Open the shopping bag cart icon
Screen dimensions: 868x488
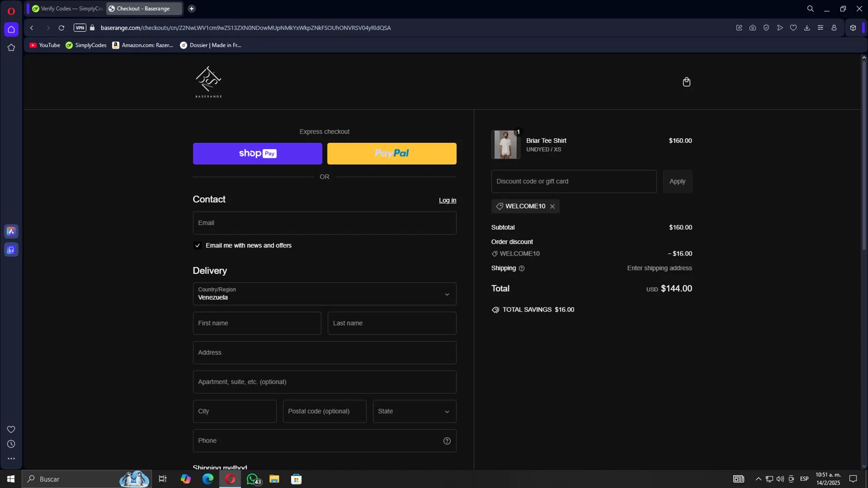click(686, 82)
